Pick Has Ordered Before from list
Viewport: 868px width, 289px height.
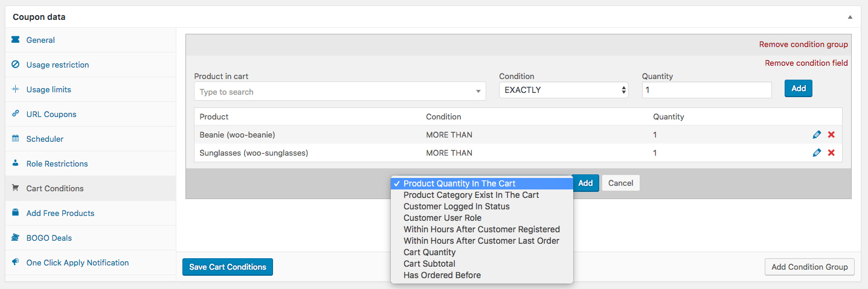[442, 275]
